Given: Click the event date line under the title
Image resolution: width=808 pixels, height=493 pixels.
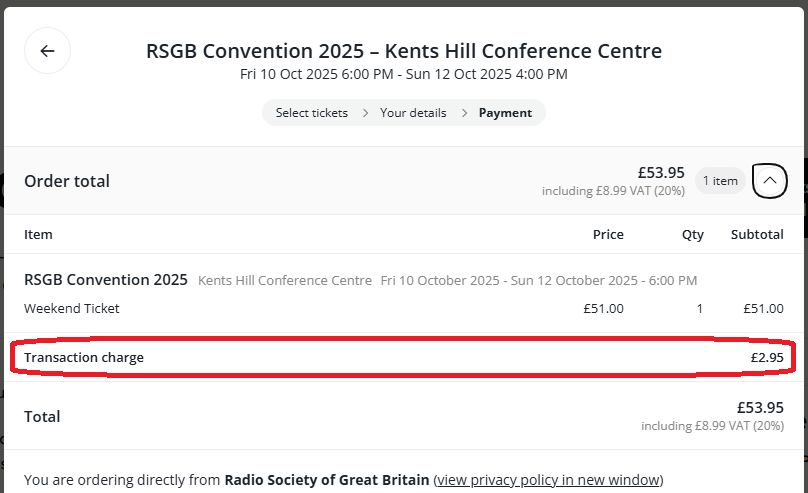Looking at the screenshot, I should (x=403, y=75).
